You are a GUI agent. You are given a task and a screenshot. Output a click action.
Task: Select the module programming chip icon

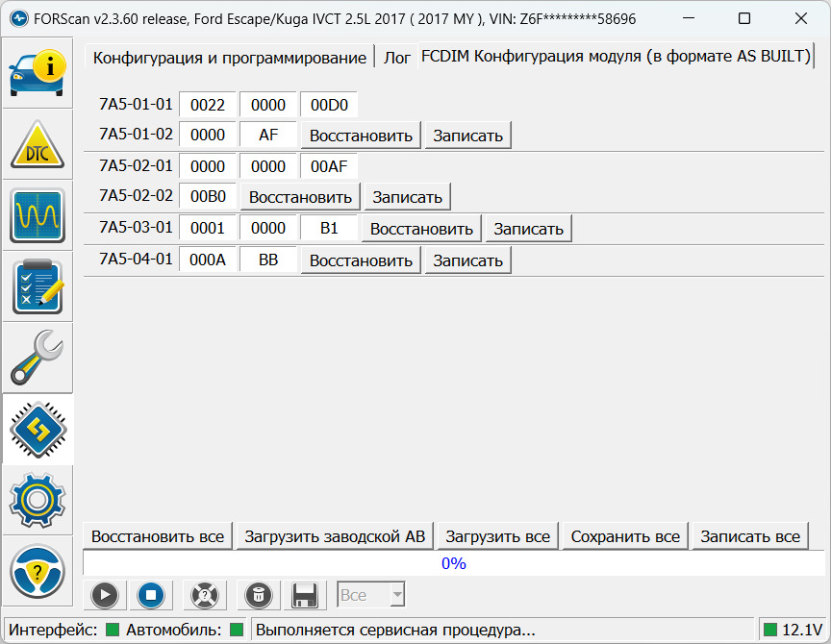pyautogui.click(x=38, y=428)
